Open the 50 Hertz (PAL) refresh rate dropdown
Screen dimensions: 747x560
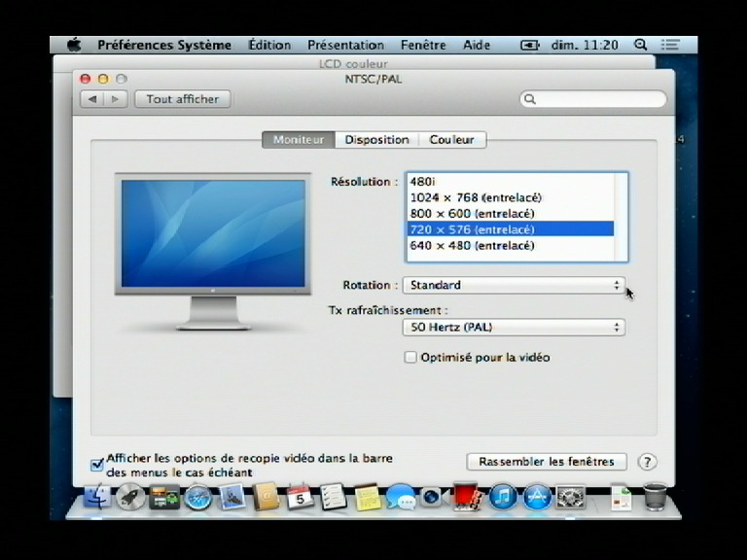tap(514, 327)
